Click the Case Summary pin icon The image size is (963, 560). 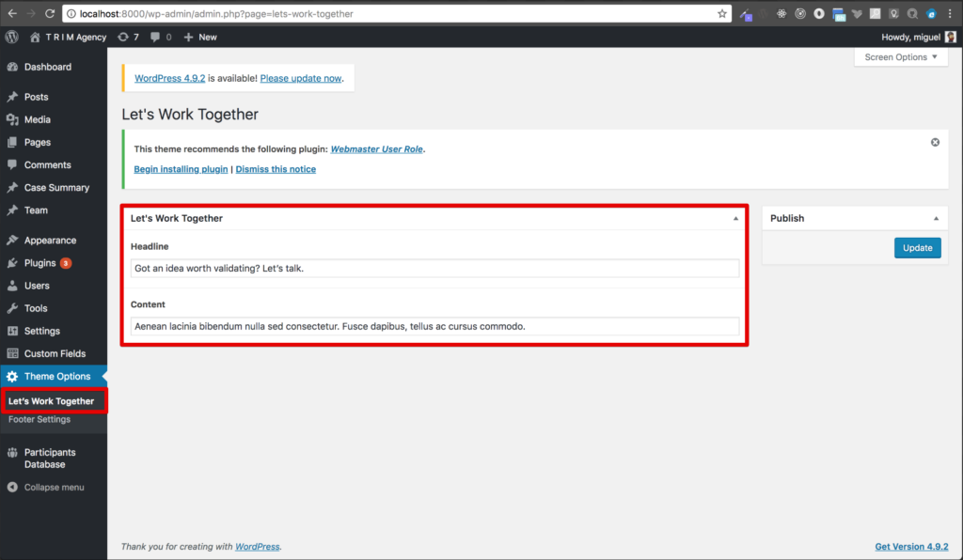point(12,188)
